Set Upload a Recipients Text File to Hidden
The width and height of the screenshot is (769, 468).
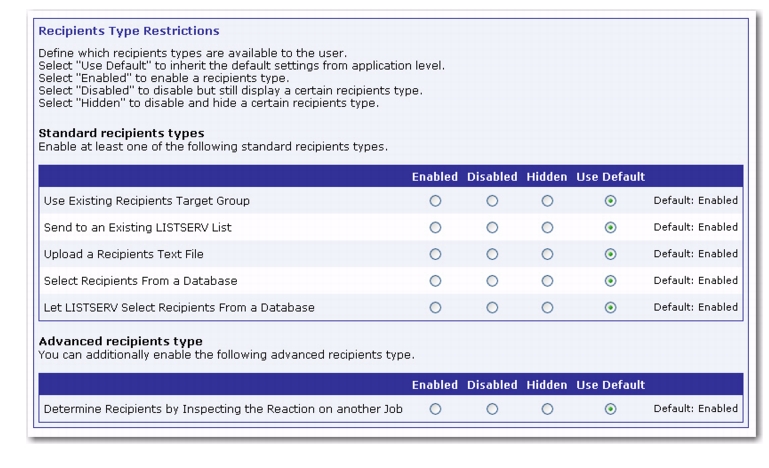(x=547, y=254)
